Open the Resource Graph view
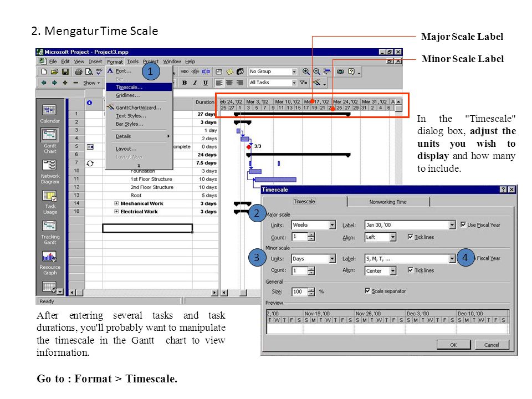 50,263
